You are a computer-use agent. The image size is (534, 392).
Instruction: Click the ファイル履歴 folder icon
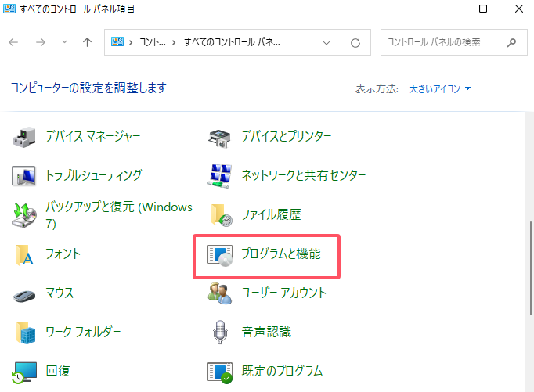(x=220, y=214)
